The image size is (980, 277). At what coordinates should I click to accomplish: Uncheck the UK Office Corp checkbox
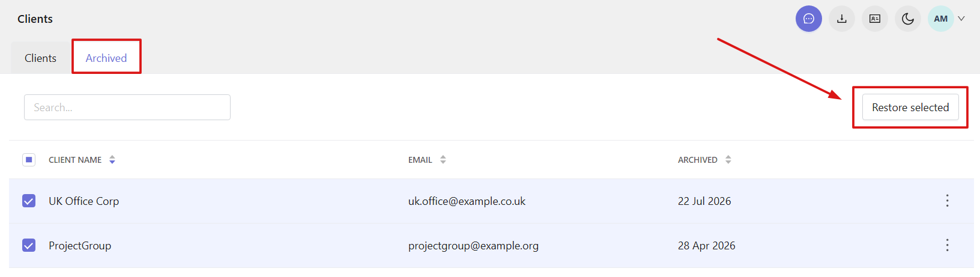(29, 201)
